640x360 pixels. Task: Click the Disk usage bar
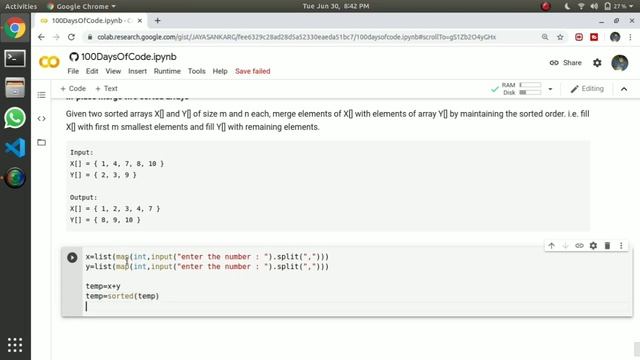(530, 93)
